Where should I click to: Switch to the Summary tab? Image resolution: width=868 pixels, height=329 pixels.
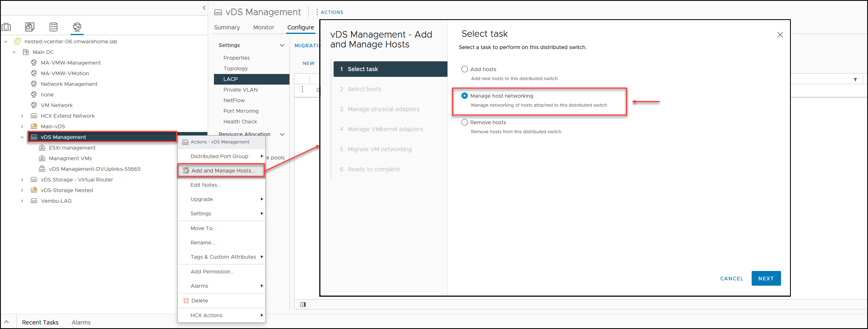227,27
